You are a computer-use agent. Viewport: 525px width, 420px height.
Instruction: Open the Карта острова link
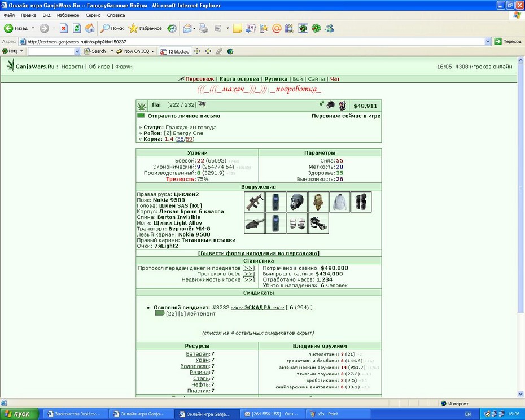[239, 79]
